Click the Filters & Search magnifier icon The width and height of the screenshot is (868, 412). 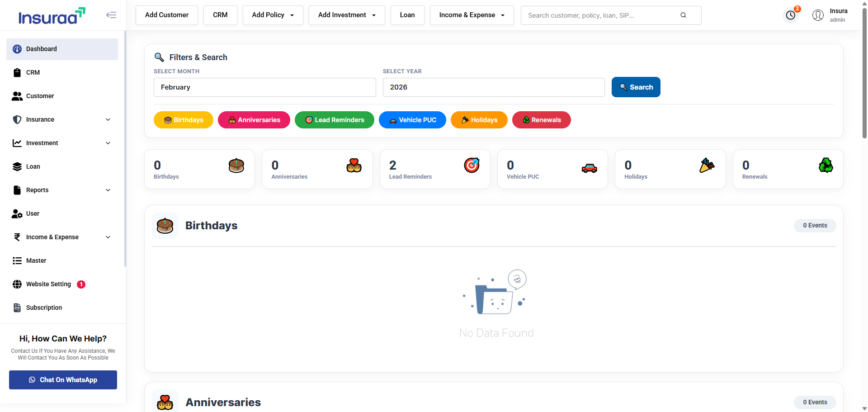point(159,57)
